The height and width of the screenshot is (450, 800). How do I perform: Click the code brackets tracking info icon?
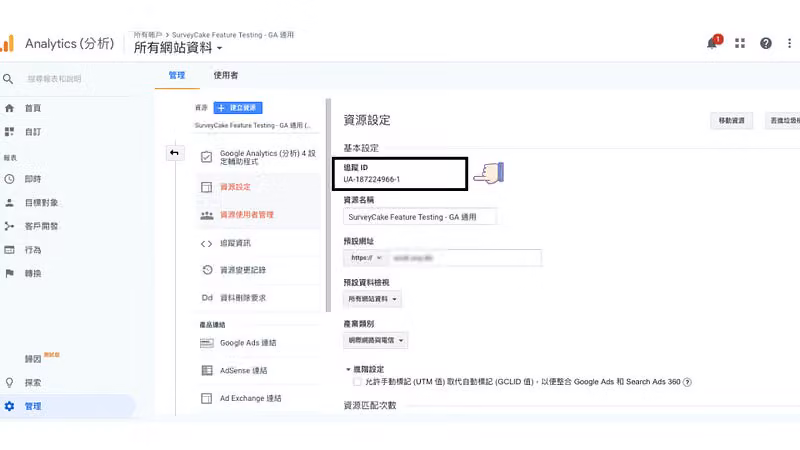[206, 244]
